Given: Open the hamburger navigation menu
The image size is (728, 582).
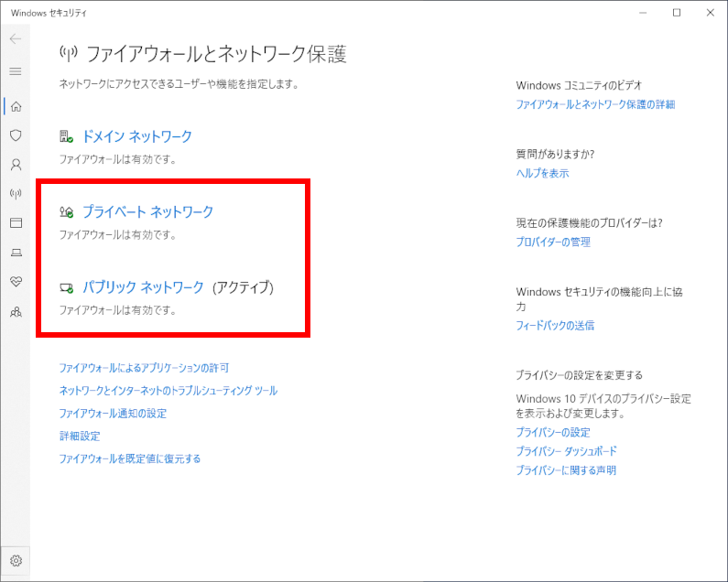Looking at the screenshot, I should (x=16, y=71).
